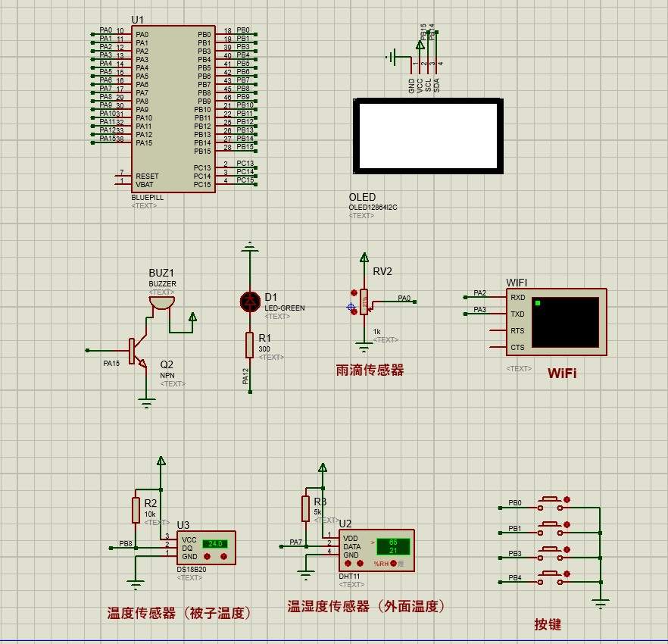Click the 'BLUEPILL' part name under U1

pos(148,198)
